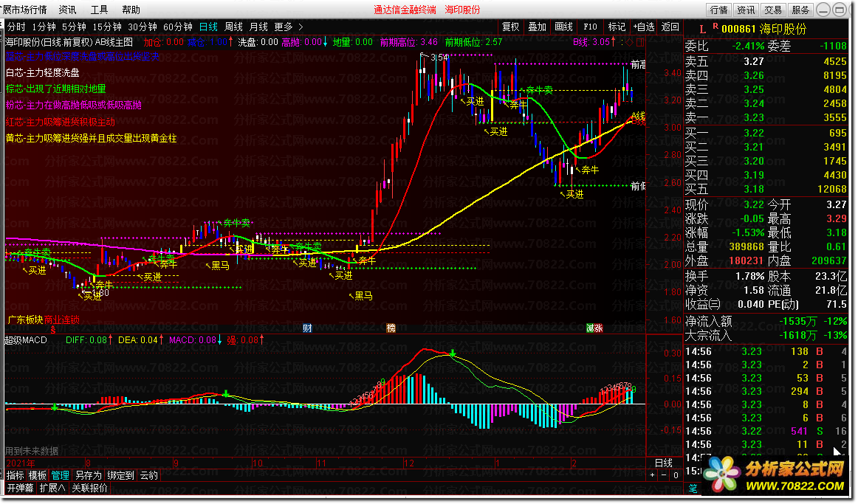Open the 资讯 menu in menu bar
This screenshot has height=504, width=858.
pyautogui.click(x=67, y=10)
